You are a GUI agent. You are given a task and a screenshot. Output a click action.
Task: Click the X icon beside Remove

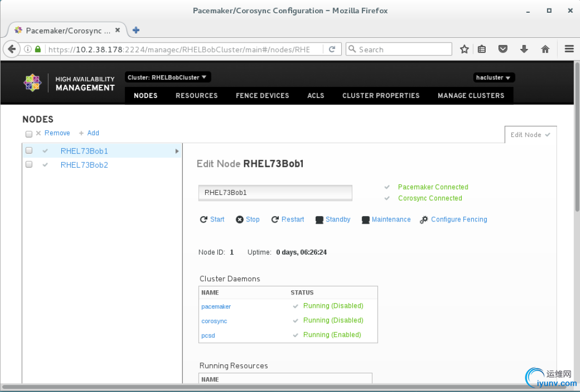click(38, 133)
